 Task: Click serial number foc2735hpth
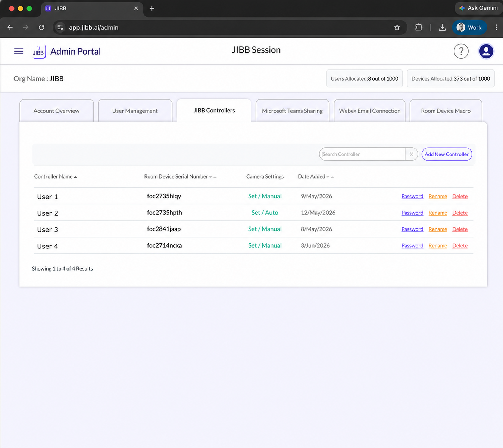(164, 213)
